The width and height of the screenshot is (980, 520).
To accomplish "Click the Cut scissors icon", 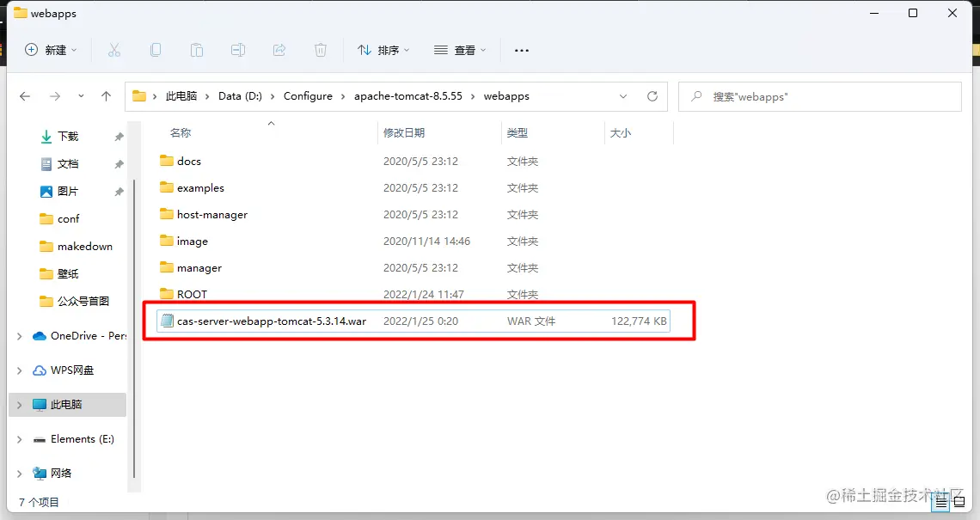I will [114, 50].
